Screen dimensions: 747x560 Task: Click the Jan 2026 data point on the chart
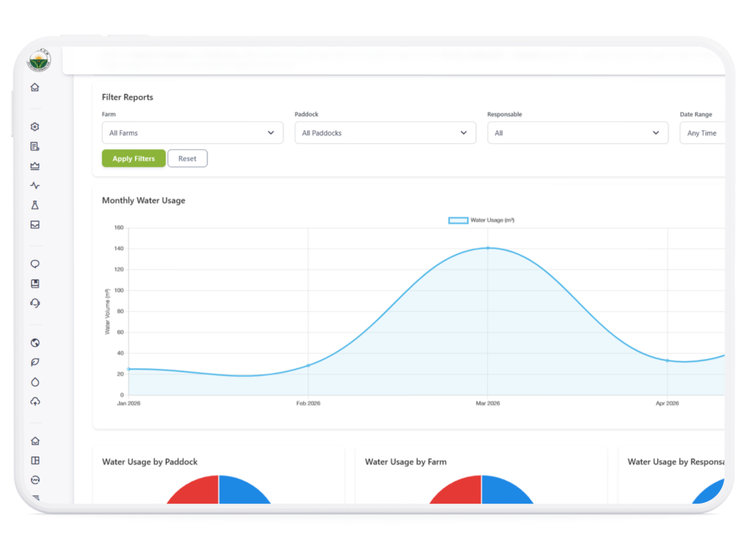(x=128, y=369)
